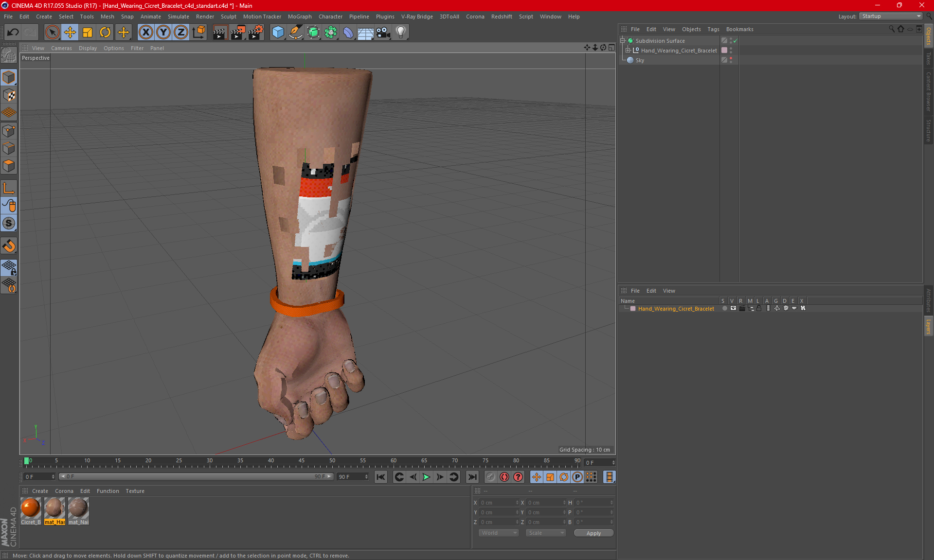Open the MoGraph menu

click(300, 17)
